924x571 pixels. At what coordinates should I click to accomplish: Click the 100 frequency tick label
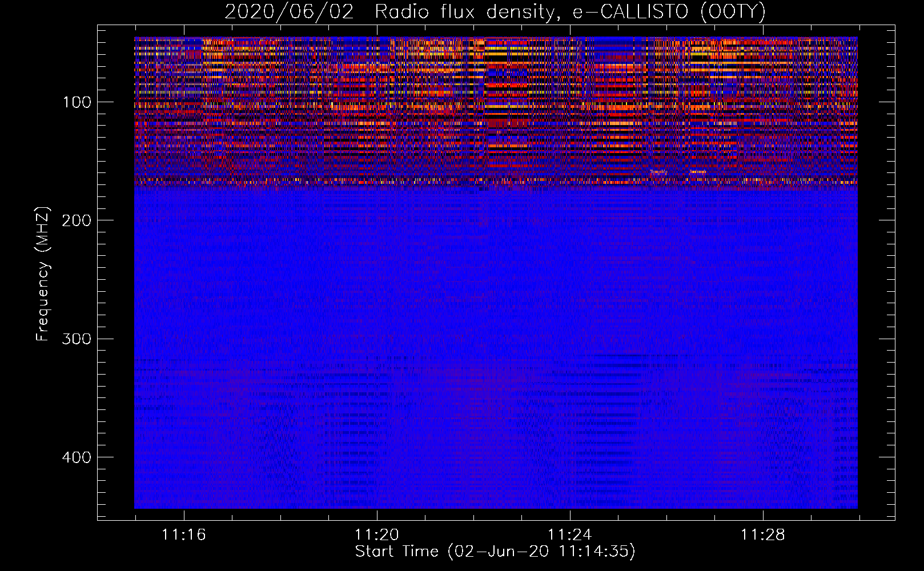coord(77,102)
